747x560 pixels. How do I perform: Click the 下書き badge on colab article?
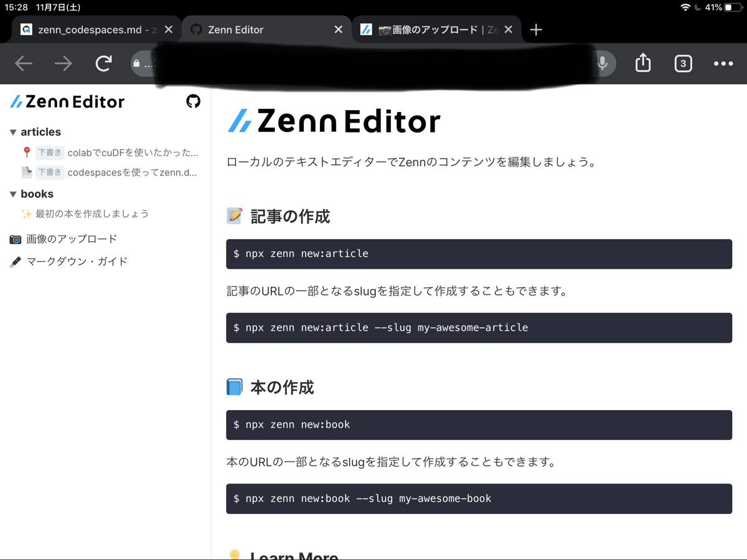pos(50,152)
